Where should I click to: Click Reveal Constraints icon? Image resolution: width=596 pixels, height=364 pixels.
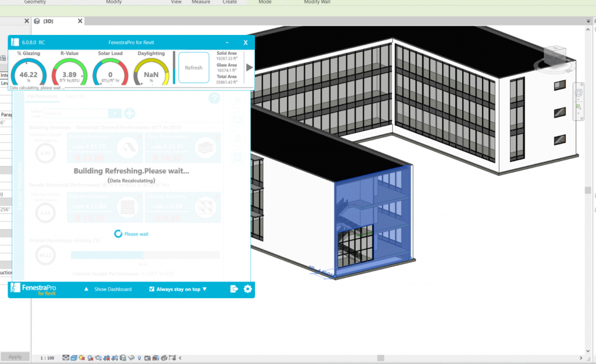(172, 358)
